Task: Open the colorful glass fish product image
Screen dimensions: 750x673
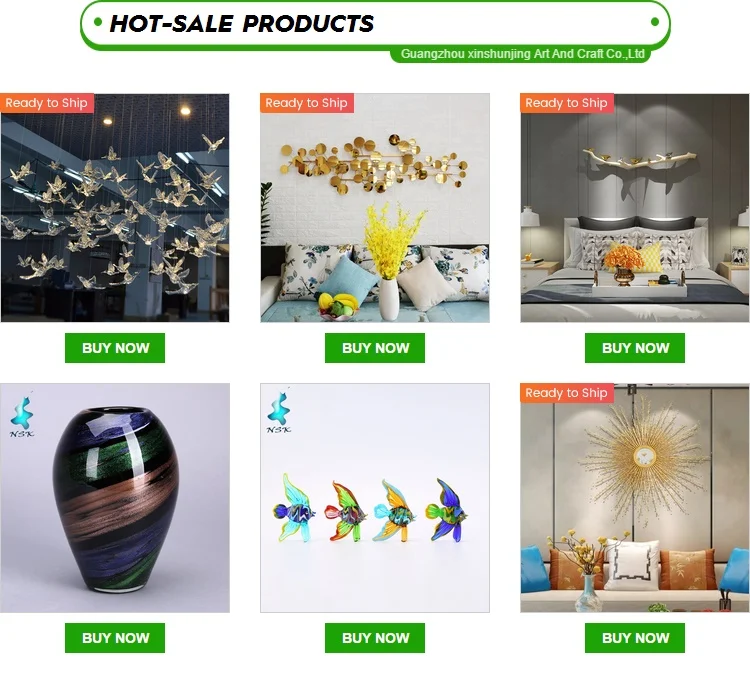Action: (375, 497)
